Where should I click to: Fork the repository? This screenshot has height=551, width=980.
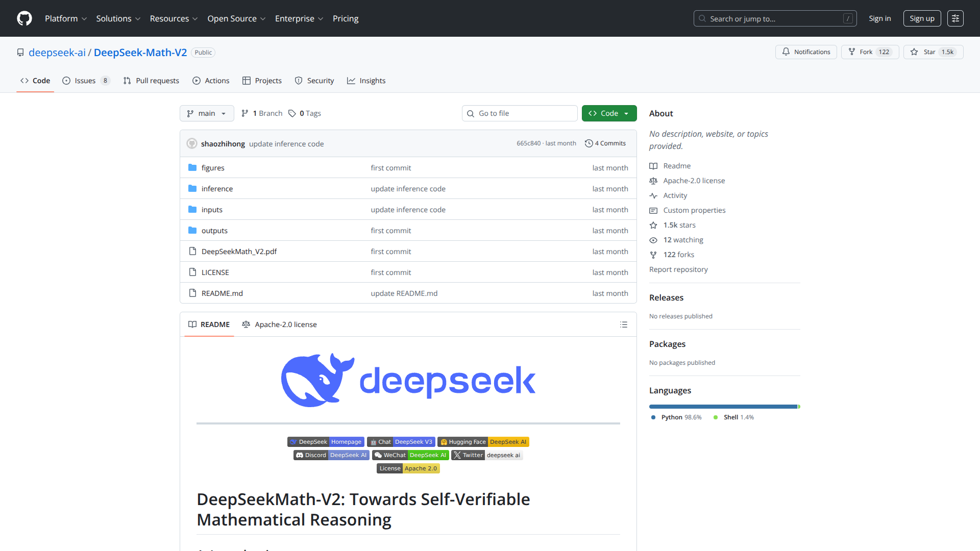pyautogui.click(x=869, y=52)
